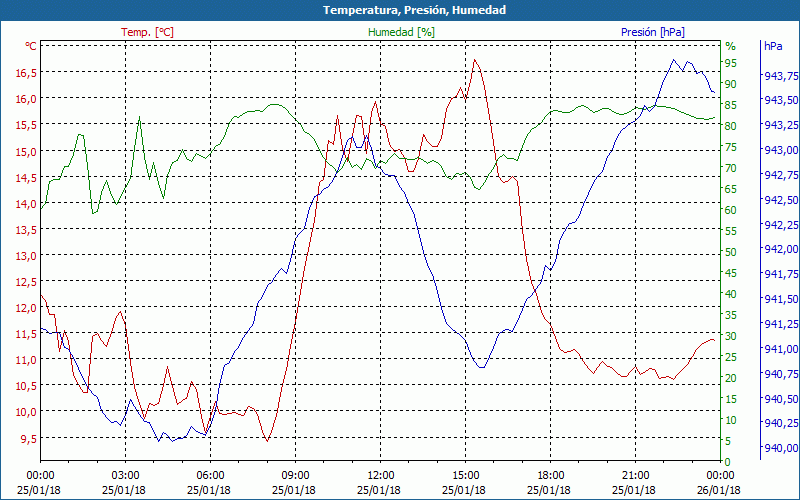The height and width of the screenshot is (500, 800).
Task: Click the green "30" humidity axis value
Action: coord(731,336)
